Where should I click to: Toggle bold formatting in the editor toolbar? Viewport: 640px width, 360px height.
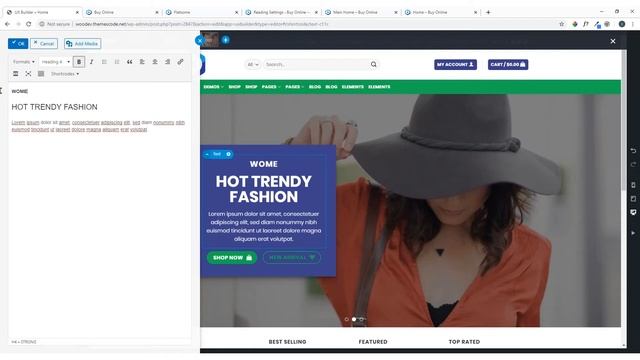pyautogui.click(x=79, y=62)
